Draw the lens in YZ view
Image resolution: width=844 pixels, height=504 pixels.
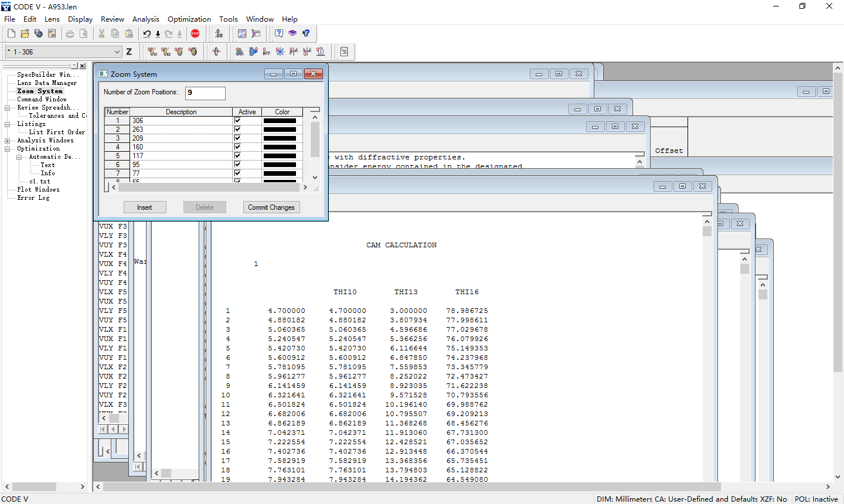coord(152,52)
